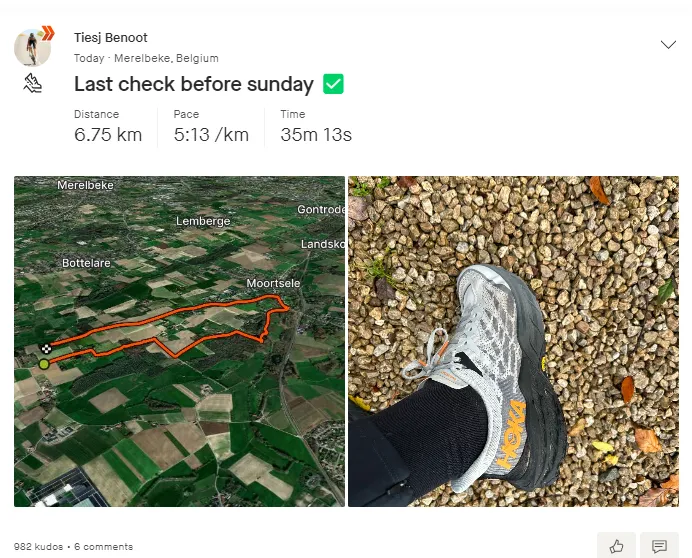Click the green start marker on route

[x=44, y=364]
